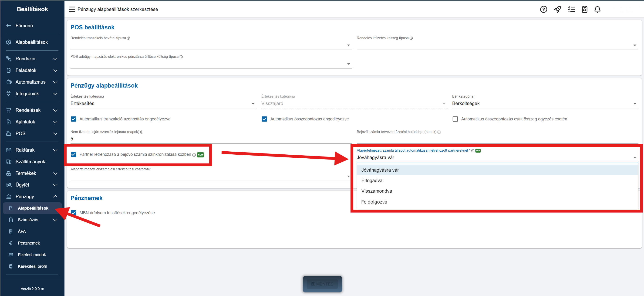
Task: Select the Elfogadva option in list
Action: [372, 180]
